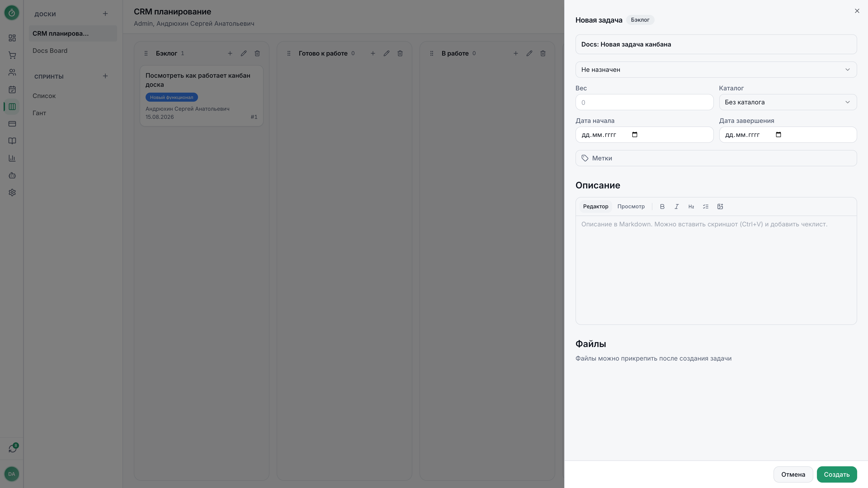Add a task to the В работе column
This screenshot has width=868, height=488.
click(516, 54)
